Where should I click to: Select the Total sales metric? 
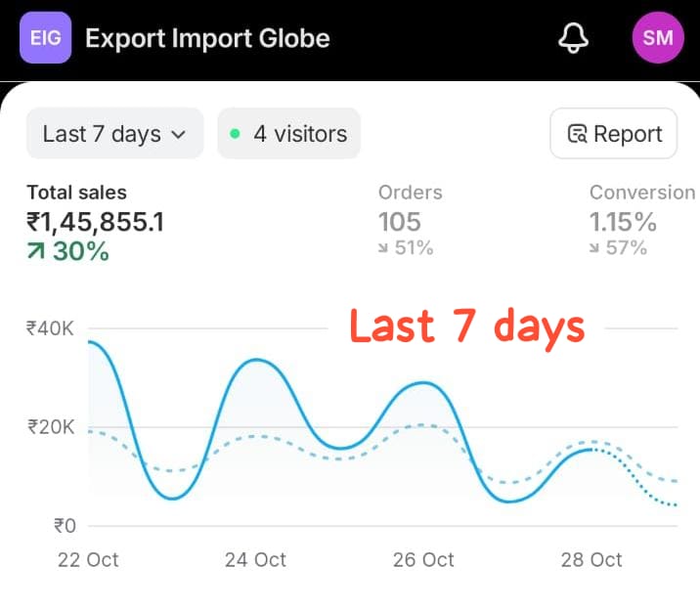76,193
